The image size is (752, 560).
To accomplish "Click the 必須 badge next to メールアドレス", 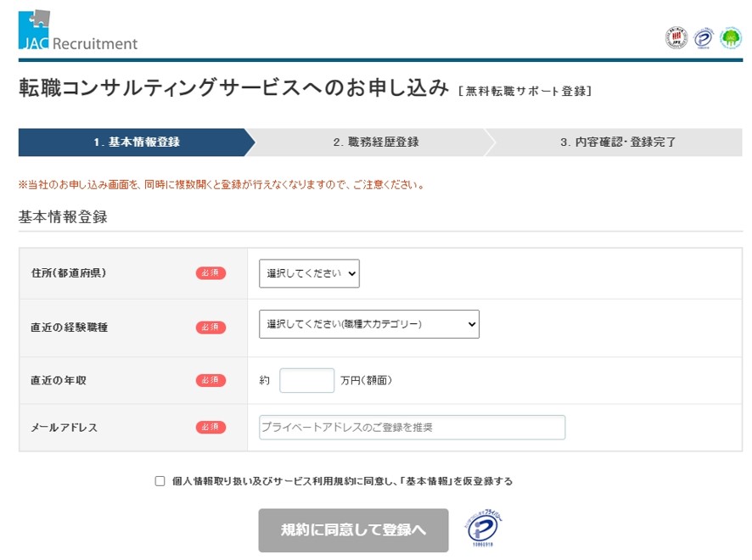I will coord(210,427).
